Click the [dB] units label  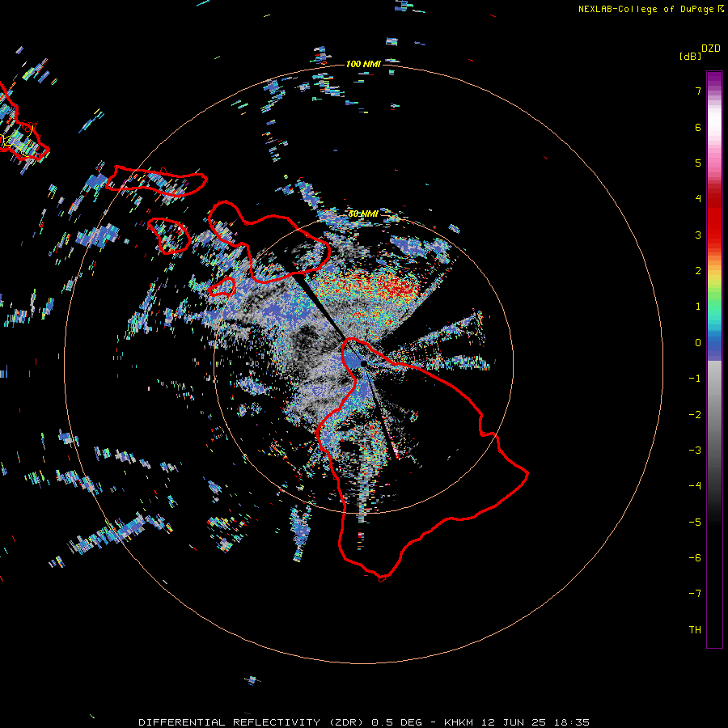click(691, 56)
